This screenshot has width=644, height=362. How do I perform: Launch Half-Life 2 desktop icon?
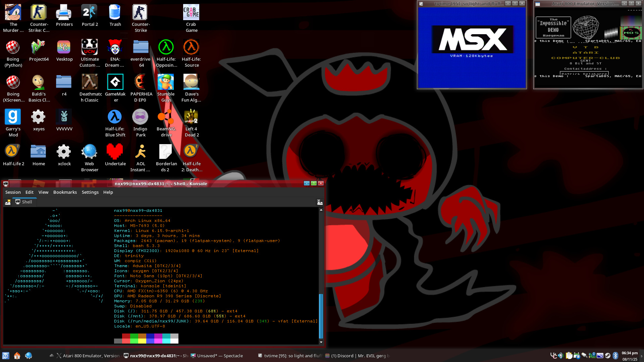click(13, 155)
